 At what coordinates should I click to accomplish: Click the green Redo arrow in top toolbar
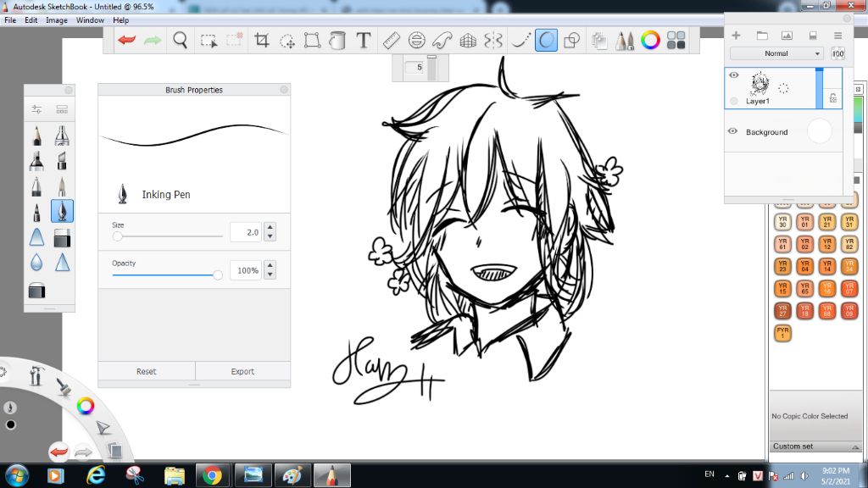pyautogui.click(x=153, y=41)
